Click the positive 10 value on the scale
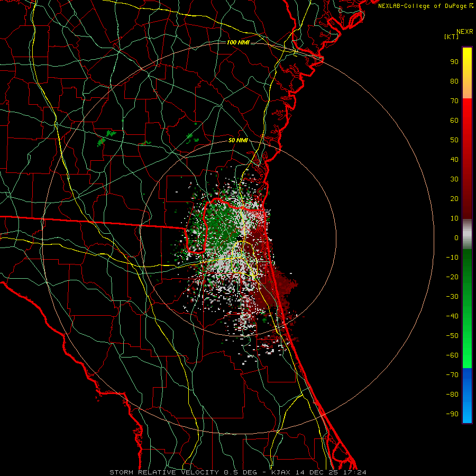 454,218
